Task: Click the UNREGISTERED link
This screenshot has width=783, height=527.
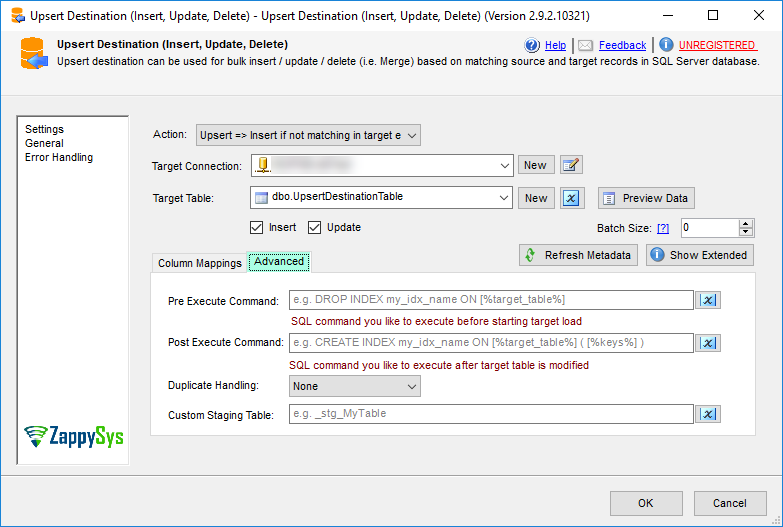Action: (x=717, y=45)
